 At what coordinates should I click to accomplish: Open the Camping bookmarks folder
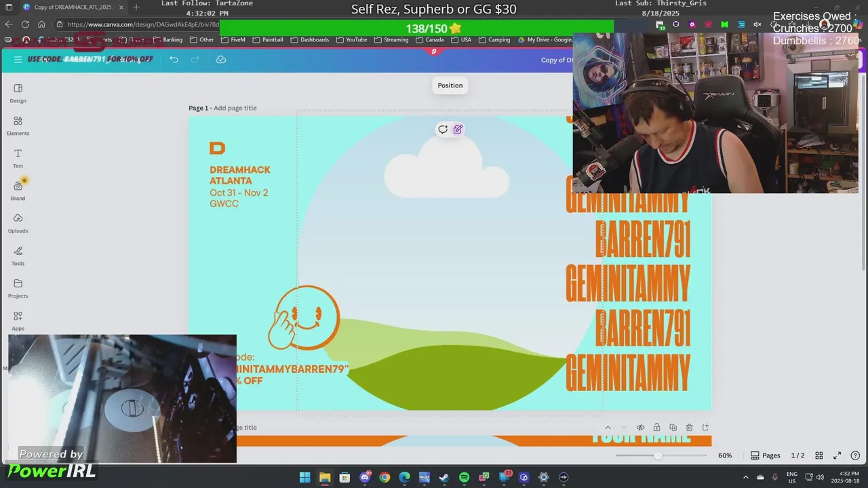[x=494, y=40]
